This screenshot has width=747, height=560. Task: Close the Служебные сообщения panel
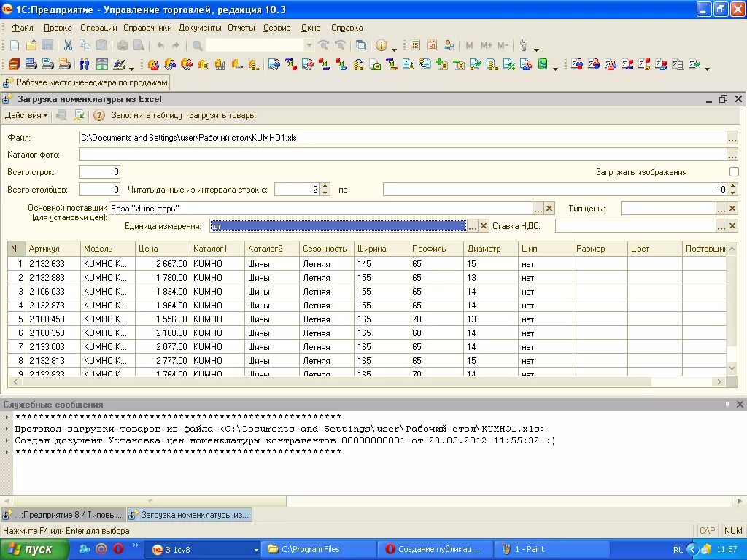click(740, 404)
